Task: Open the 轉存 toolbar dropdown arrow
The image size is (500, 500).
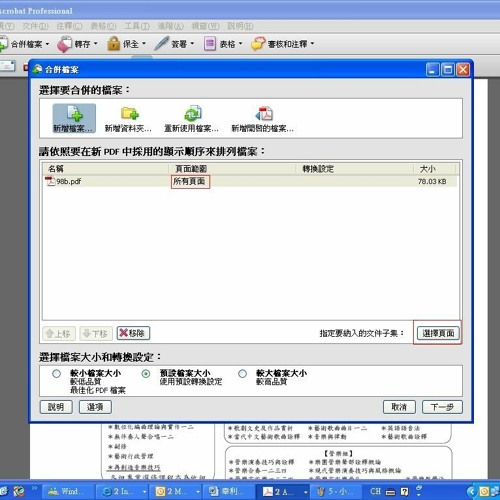Action: tap(96, 44)
